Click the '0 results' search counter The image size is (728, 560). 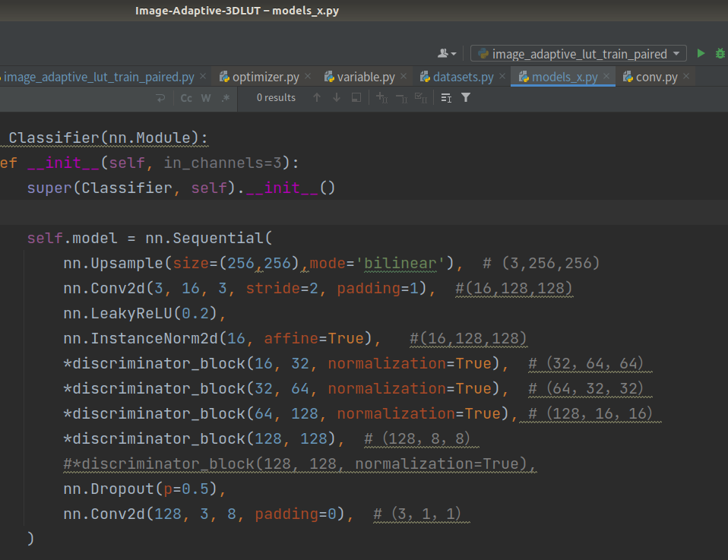tap(276, 97)
